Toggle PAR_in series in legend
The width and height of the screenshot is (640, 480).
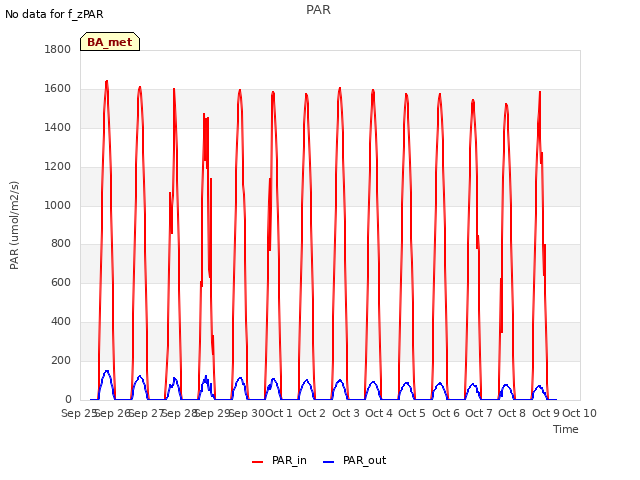tap(280, 460)
